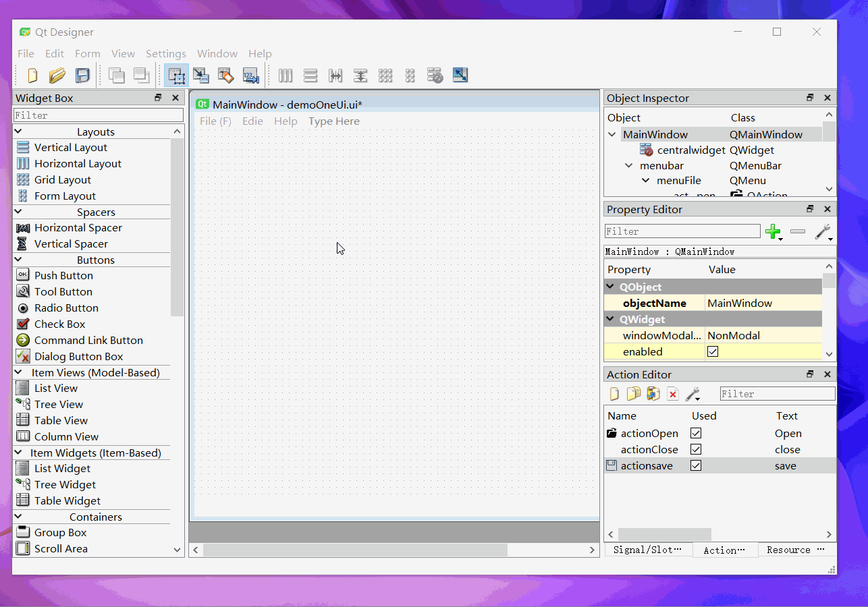Click green plus add dynamic property icon

[x=774, y=232]
